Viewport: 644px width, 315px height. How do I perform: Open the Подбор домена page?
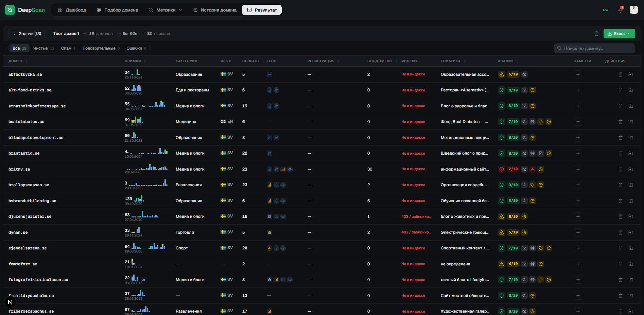[x=117, y=10]
